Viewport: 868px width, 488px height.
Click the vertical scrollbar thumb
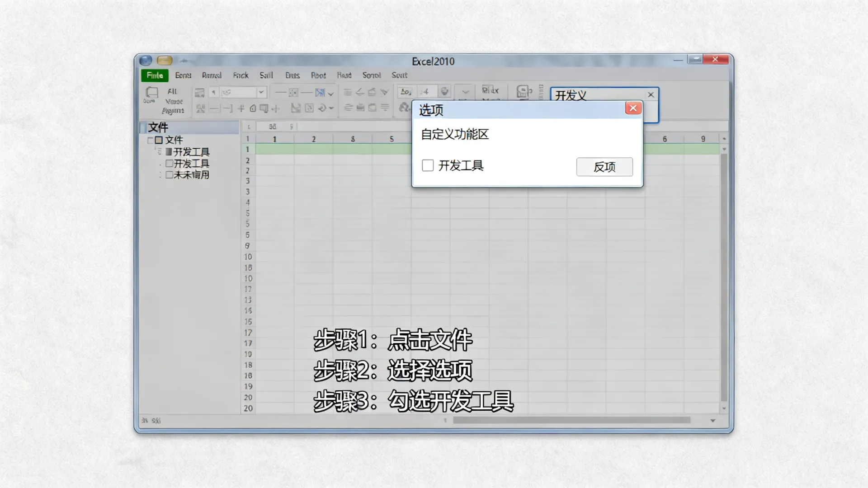click(724, 277)
